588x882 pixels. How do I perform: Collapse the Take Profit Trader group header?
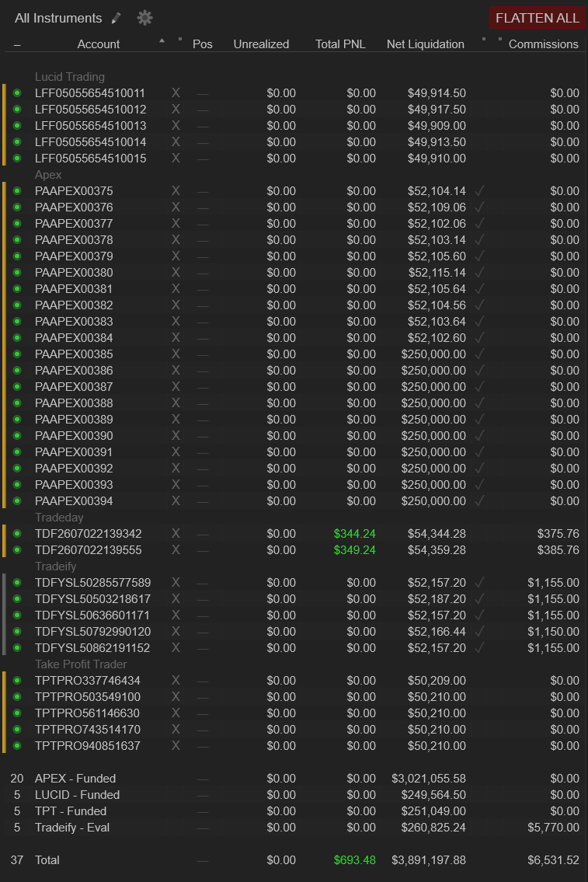(81, 664)
